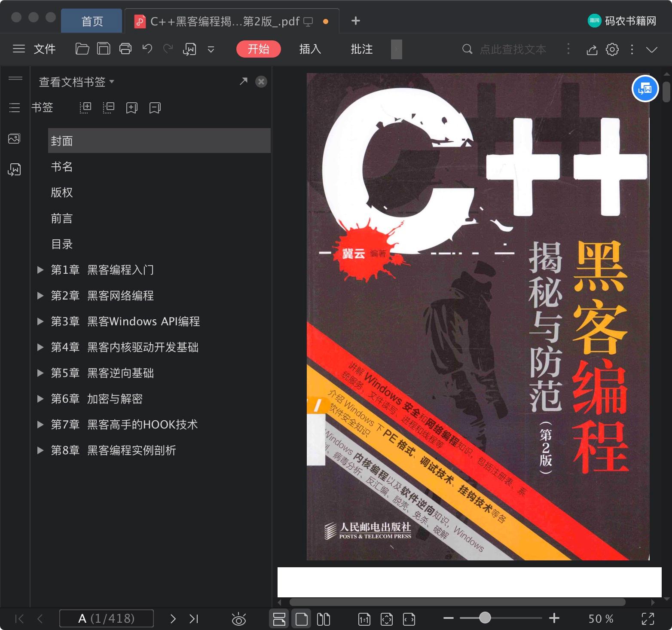Click the share export icon
The width and height of the screenshot is (672, 630).
(592, 50)
